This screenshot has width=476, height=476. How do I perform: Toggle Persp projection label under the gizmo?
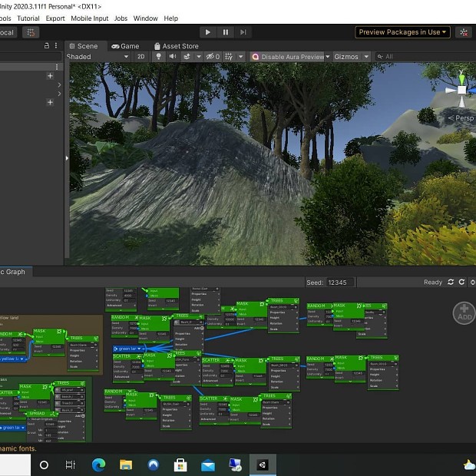(x=461, y=118)
